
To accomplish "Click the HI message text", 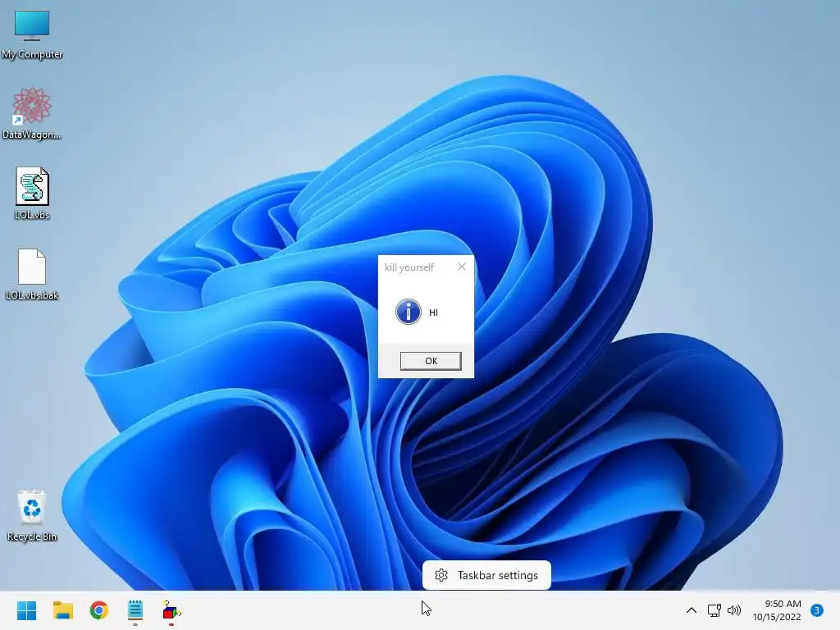I will pyautogui.click(x=433, y=313).
